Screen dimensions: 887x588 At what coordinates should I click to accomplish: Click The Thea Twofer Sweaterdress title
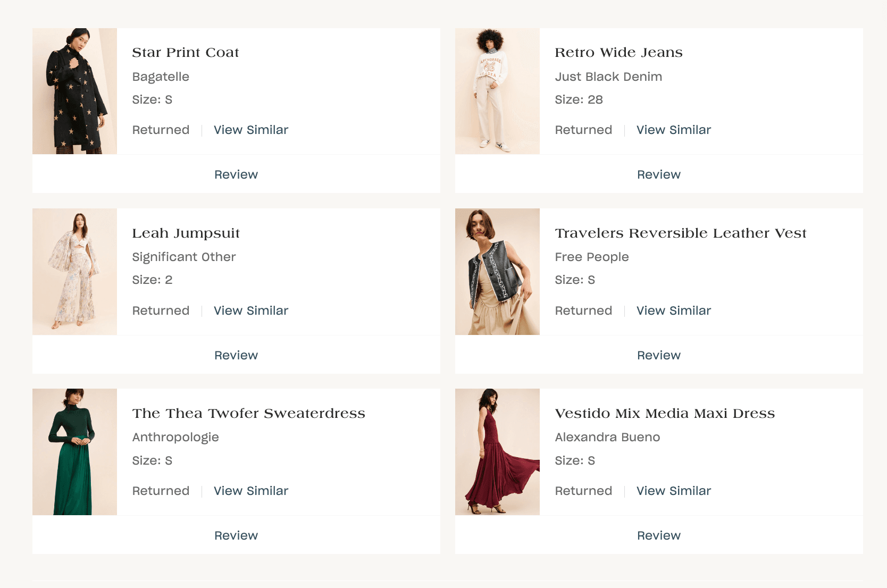coord(249,413)
